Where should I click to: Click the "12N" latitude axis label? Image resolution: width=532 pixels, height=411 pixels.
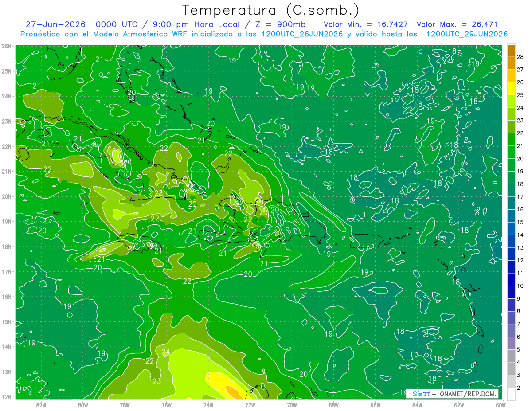pyautogui.click(x=6, y=397)
